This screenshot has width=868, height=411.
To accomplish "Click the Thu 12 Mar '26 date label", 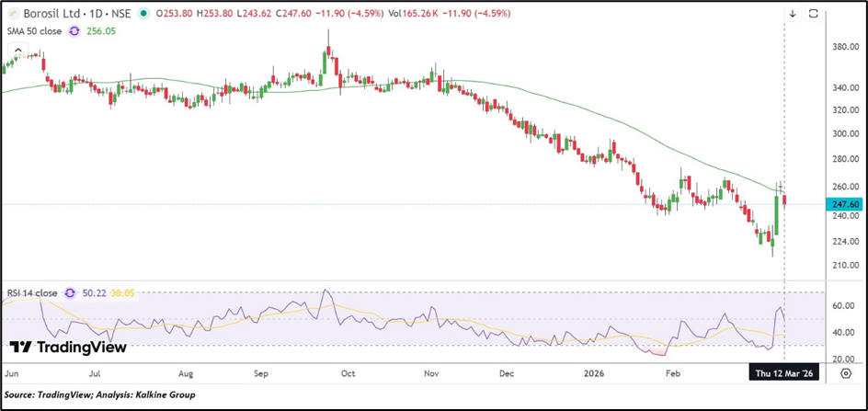I will (783, 374).
